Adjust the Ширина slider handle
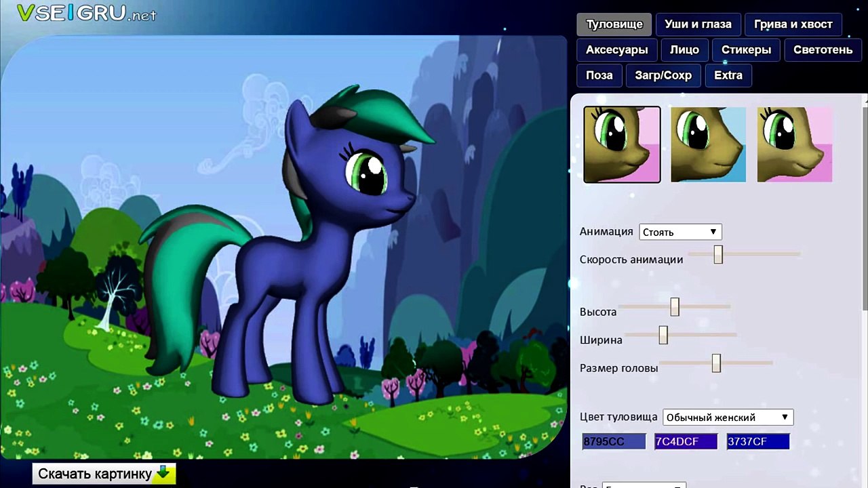The height and width of the screenshot is (488, 868). coord(663,335)
